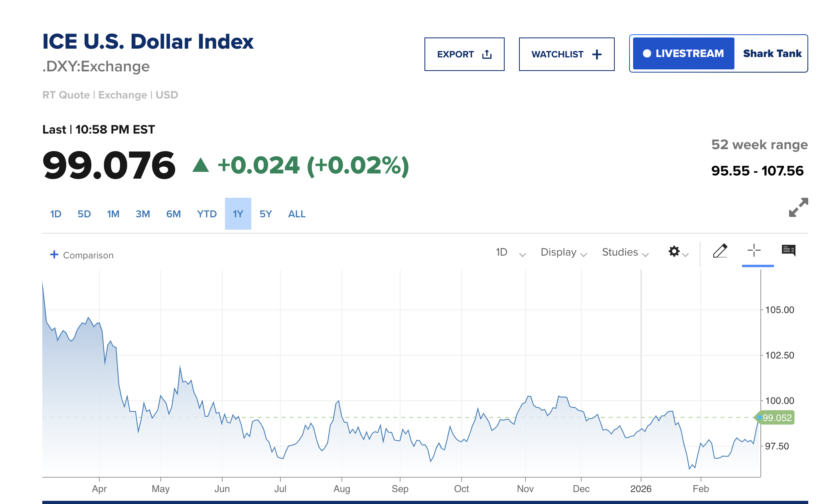Enable the 5D time range
The image size is (821, 504).
tap(84, 214)
